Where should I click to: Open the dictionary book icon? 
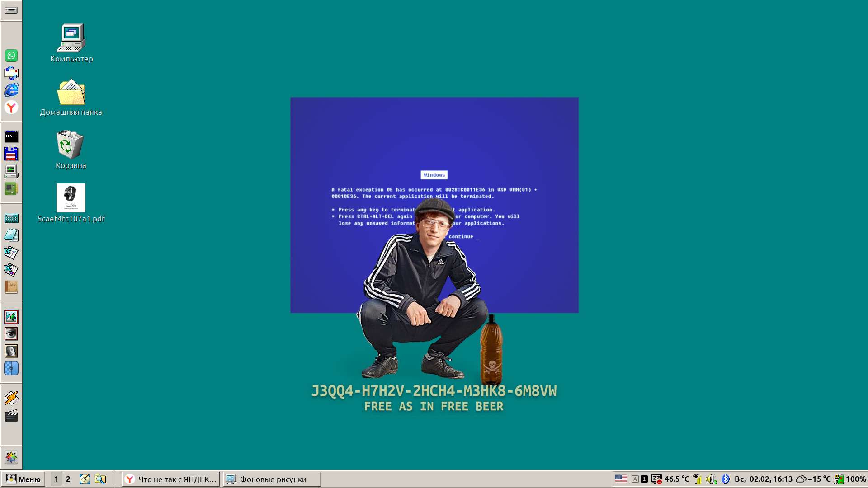click(x=11, y=287)
